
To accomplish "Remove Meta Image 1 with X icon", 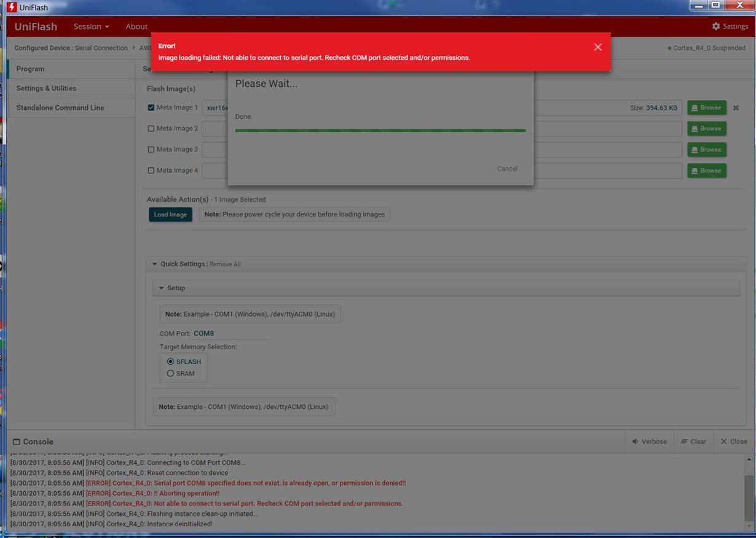I will [x=736, y=108].
